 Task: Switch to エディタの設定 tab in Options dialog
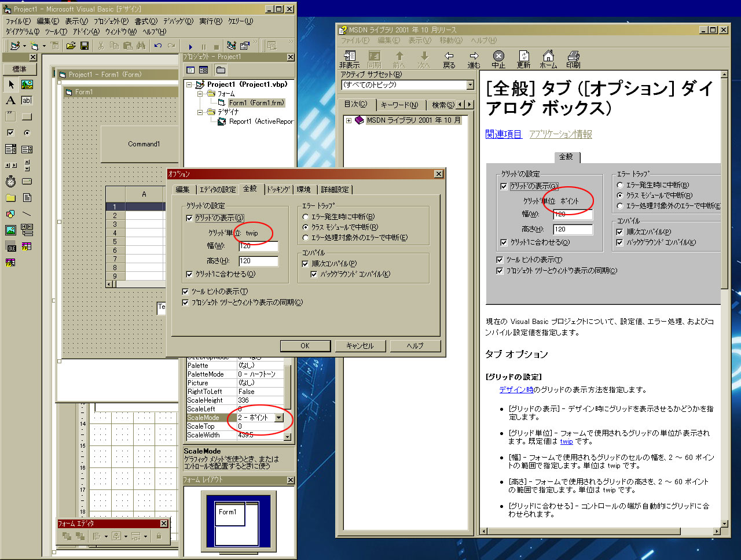(218, 190)
